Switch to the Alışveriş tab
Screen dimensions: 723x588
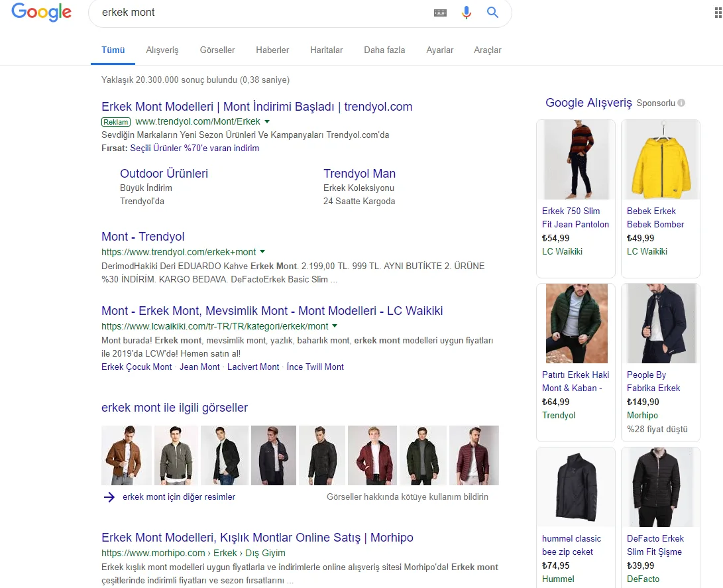coord(162,50)
